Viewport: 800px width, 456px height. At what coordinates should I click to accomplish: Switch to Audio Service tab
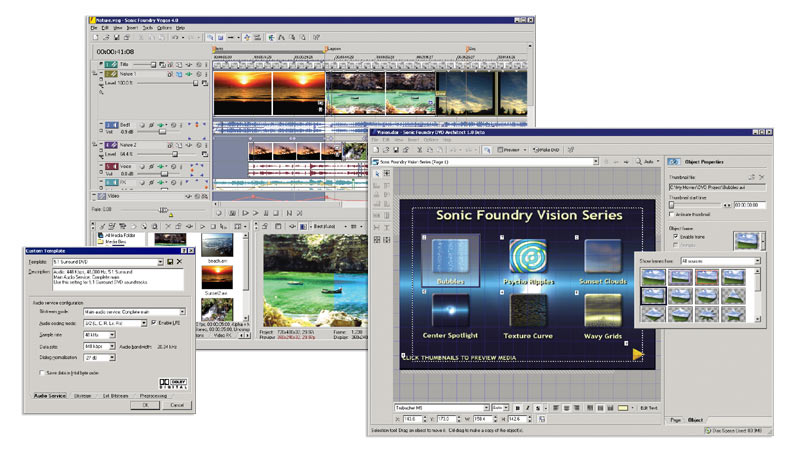[49, 396]
